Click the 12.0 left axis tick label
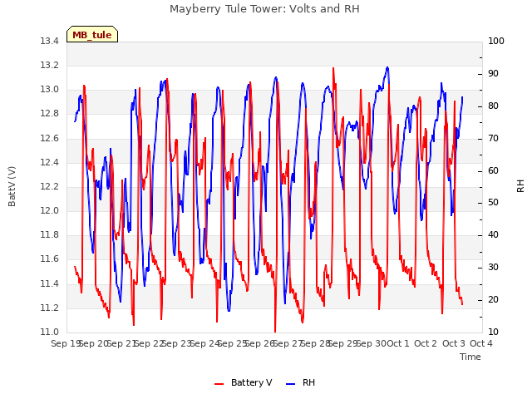The image size is (532, 399). 50,210
